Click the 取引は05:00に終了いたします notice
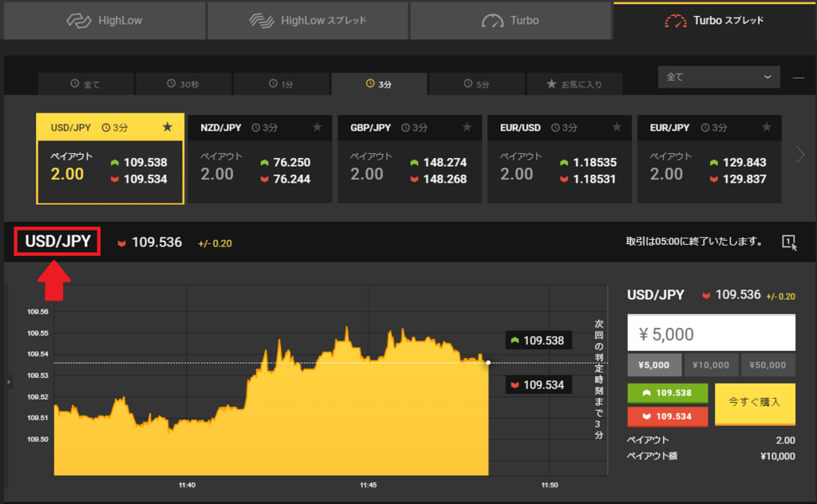The height and width of the screenshot is (504, 817). click(x=694, y=242)
